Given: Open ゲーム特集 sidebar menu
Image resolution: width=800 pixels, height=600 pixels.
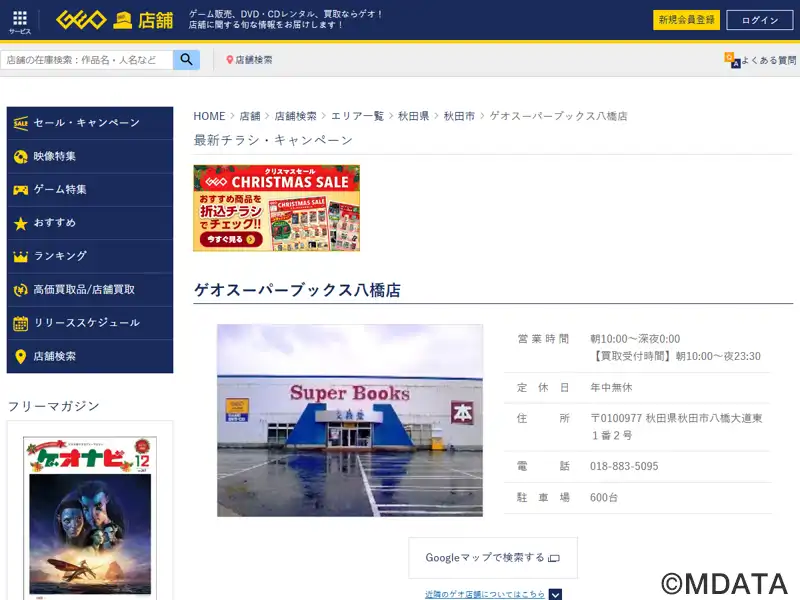Looking at the screenshot, I should tap(90, 190).
